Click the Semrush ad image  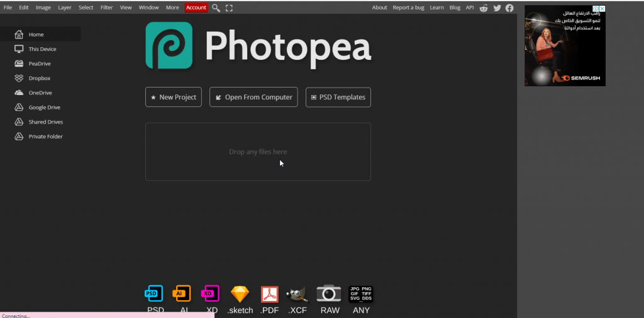coord(565,45)
